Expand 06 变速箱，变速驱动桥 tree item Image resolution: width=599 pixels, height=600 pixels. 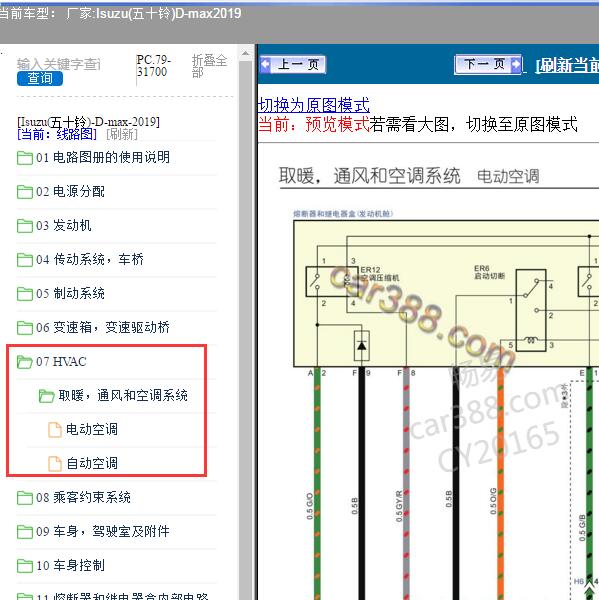point(103,328)
